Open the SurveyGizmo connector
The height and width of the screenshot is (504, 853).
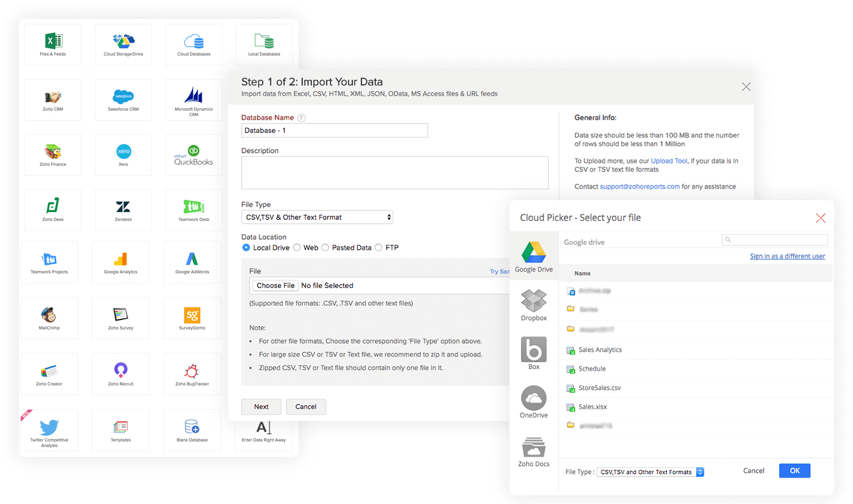pyautogui.click(x=192, y=318)
